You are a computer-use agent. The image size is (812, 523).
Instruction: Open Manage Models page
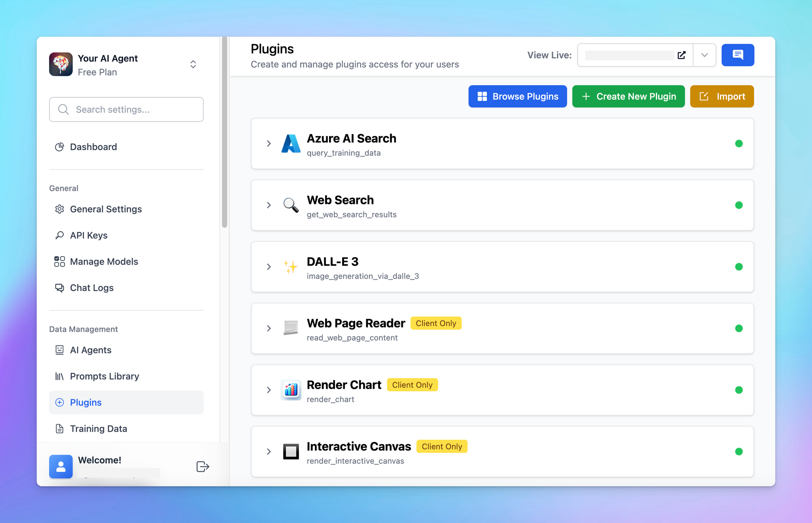[126, 261]
